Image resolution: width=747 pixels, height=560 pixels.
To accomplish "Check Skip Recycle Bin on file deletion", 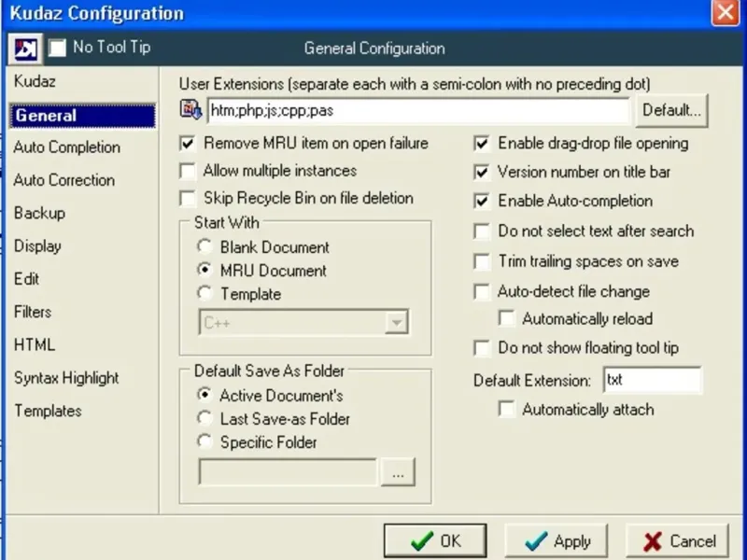I will [188, 199].
